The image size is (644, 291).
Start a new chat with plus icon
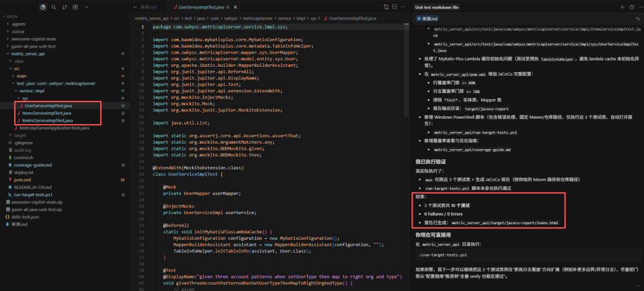[622, 7]
